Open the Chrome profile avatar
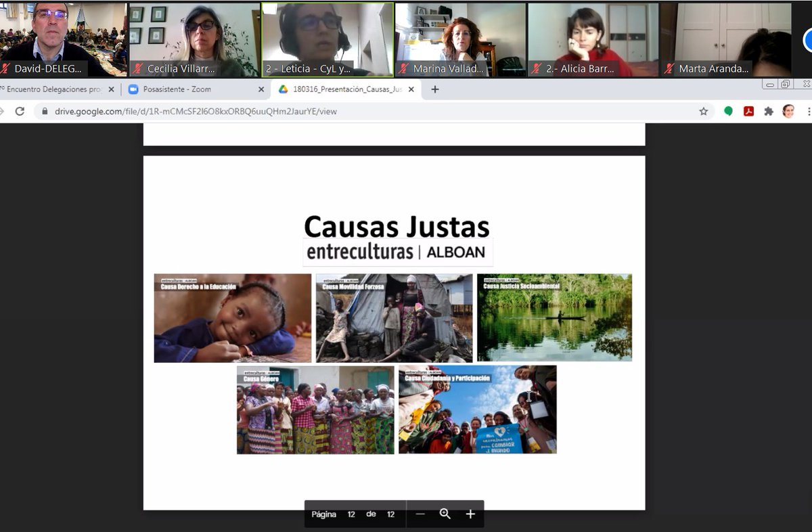Image resolution: width=812 pixels, height=532 pixels. [788, 111]
